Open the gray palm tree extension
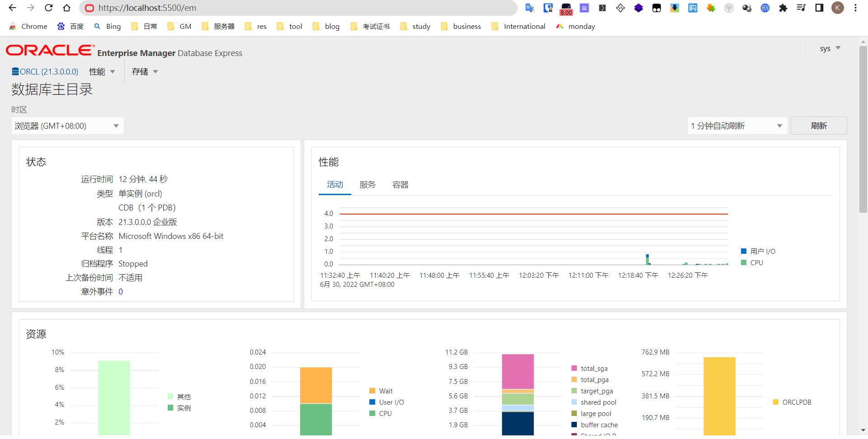 pyautogui.click(x=729, y=8)
